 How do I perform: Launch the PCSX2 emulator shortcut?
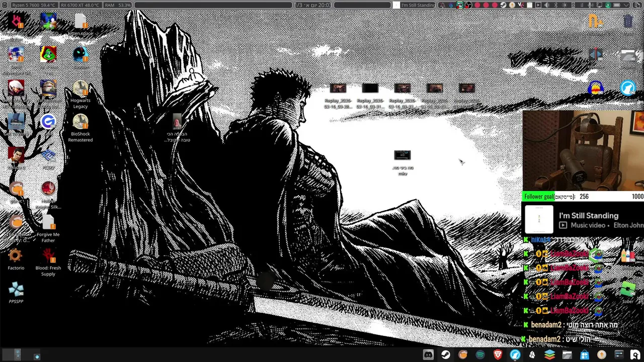click(48, 155)
